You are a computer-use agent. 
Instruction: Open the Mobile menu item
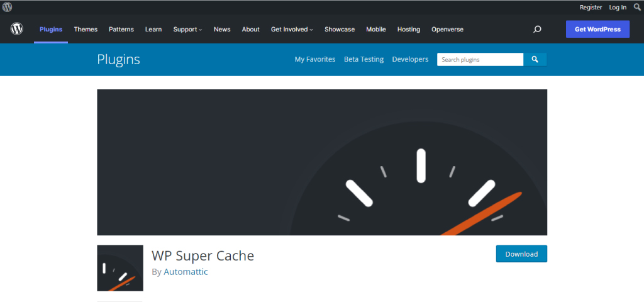pyautogui.click(x=376, y=29)
